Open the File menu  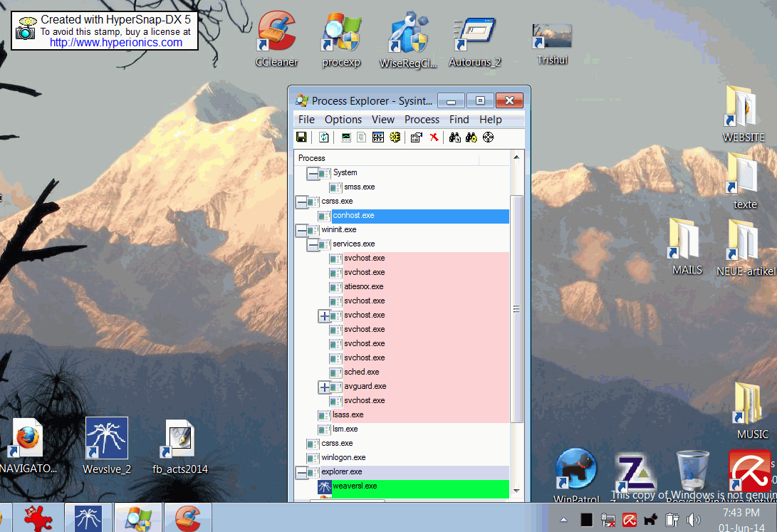coord(306,120)
